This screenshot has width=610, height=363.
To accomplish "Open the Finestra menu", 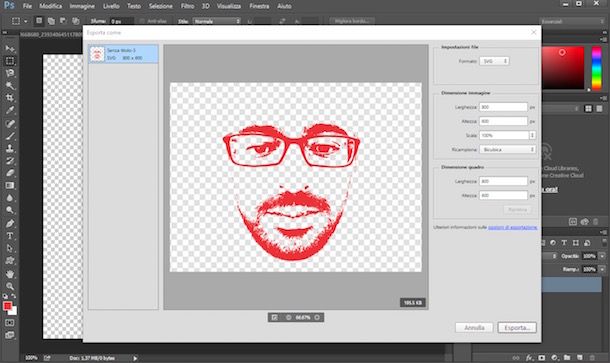I will (259, 6).
